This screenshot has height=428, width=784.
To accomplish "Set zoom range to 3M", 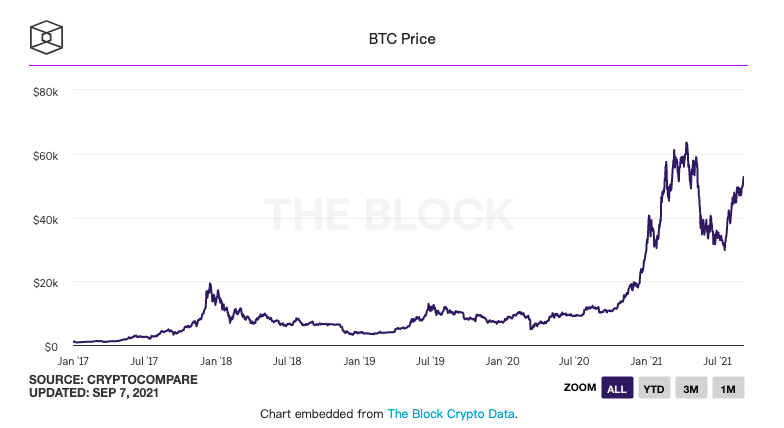I will point(691,389).
